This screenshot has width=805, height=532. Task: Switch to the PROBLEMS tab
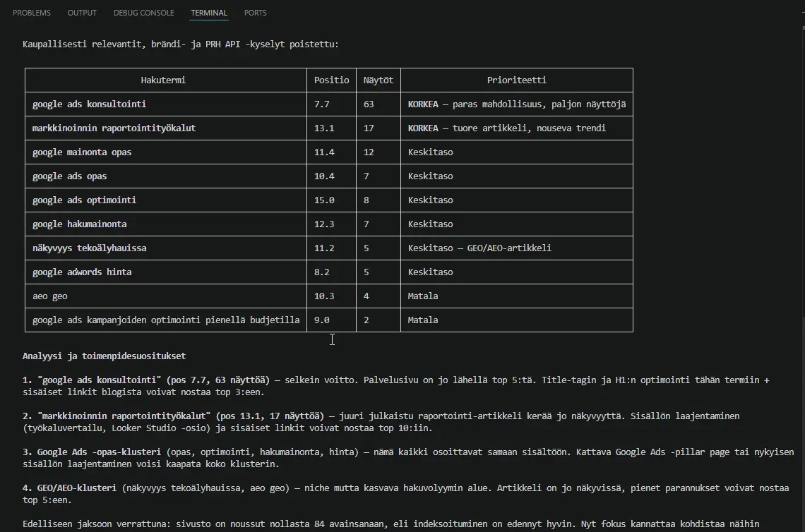coord(32,13)
